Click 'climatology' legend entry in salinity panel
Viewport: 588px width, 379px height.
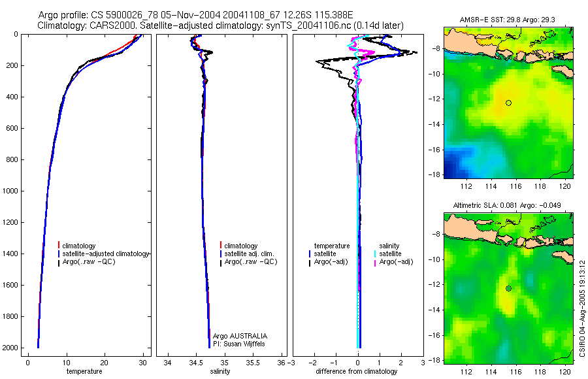click(x=240, y=246)
